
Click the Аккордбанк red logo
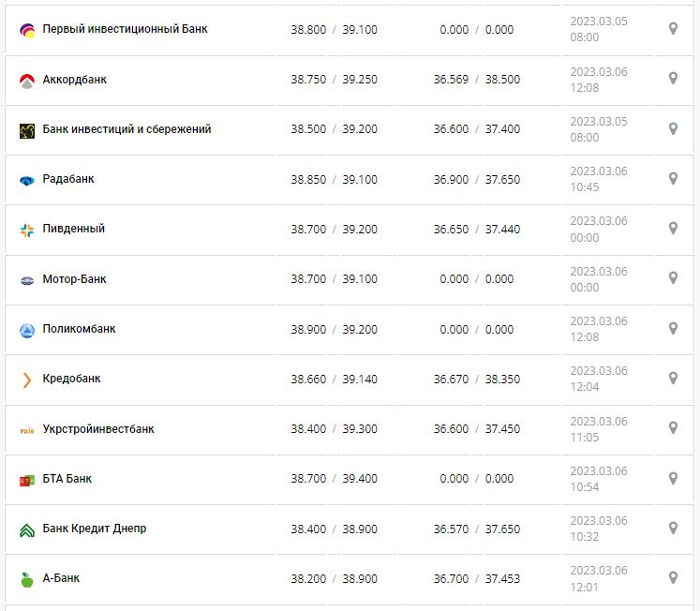point(26,81)
